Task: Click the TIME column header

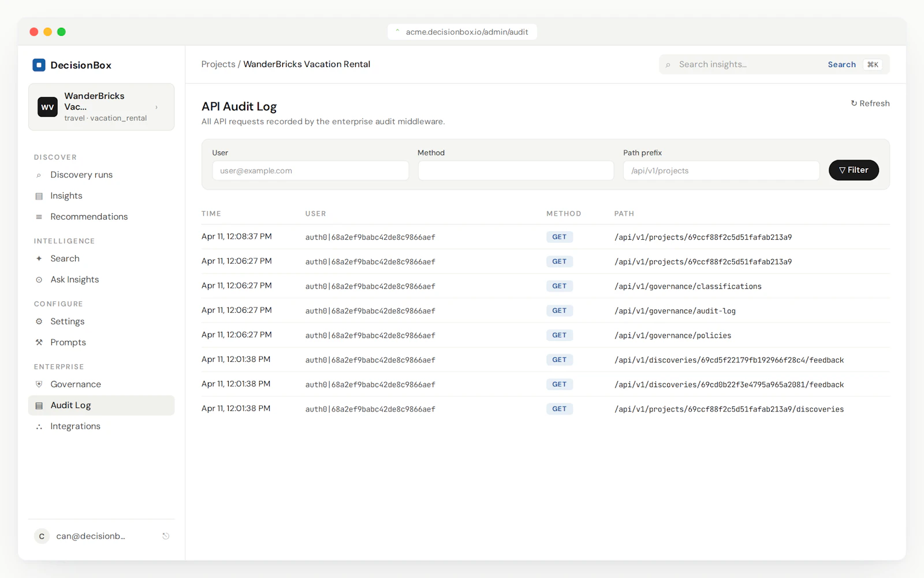Action: click(x=211, y=214)
